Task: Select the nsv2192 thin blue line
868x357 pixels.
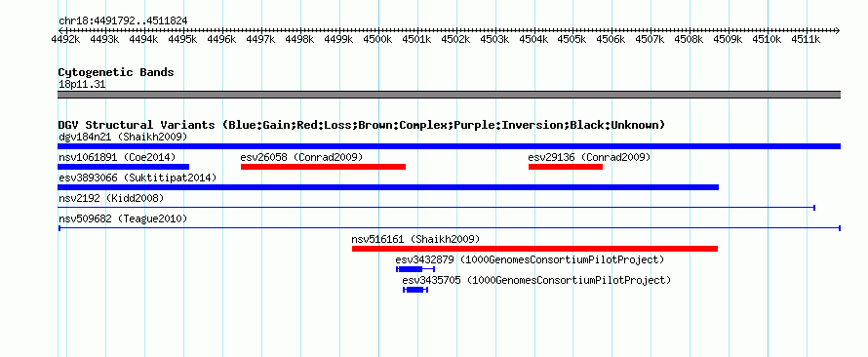Action: click(x=436, y=208)
